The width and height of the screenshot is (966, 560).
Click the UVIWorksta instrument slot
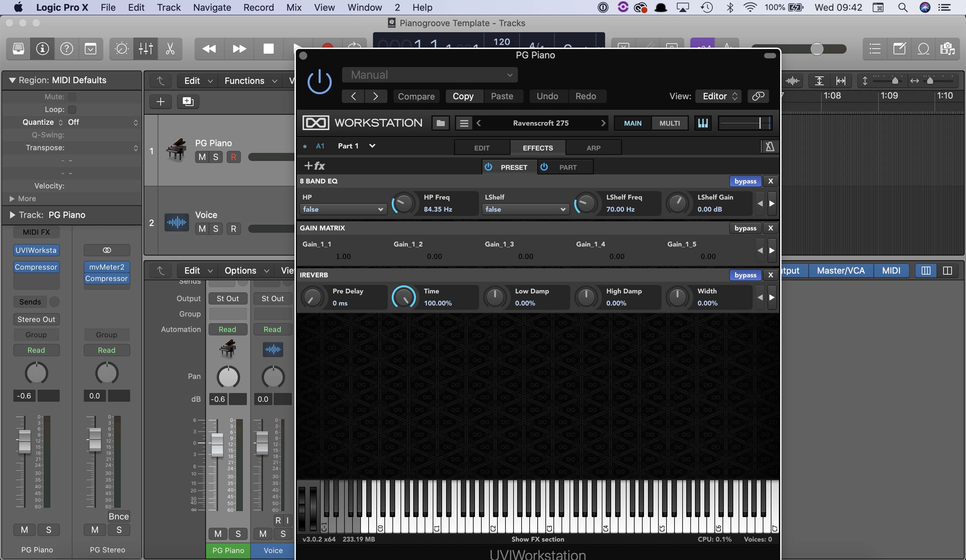pyautogui.click(x=36, y=250)
